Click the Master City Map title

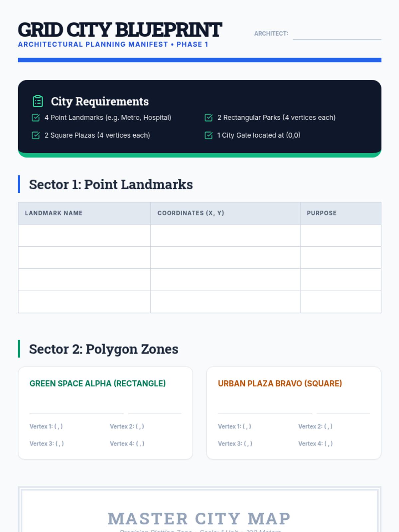coord(199,519)
